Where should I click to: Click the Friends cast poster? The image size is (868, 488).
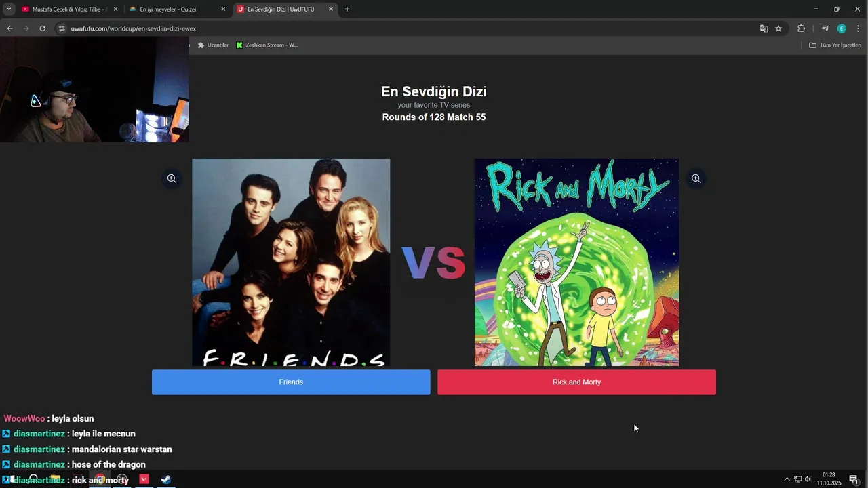click(x=291, y=262)
